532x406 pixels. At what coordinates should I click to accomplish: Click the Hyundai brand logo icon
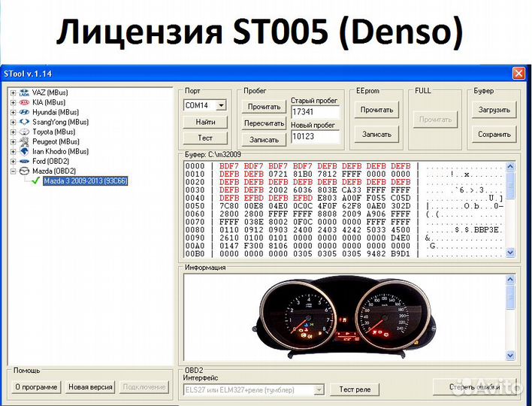pos(25,112)
